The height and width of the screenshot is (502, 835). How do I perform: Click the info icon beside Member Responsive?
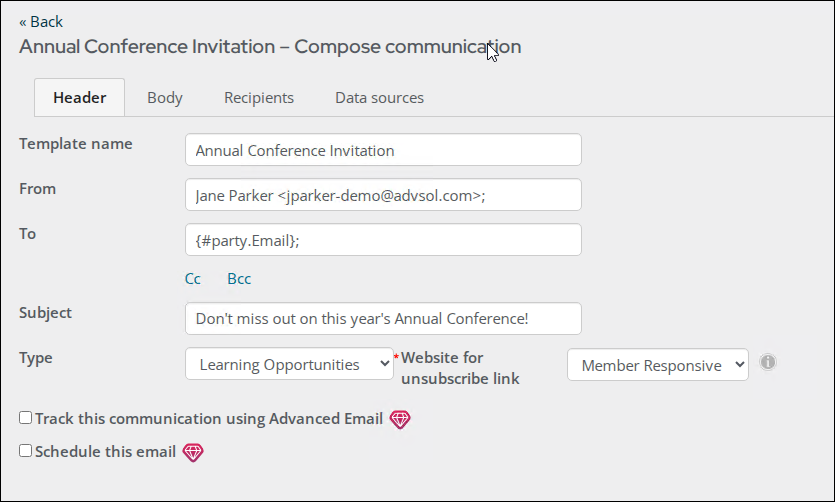(767, 362)
